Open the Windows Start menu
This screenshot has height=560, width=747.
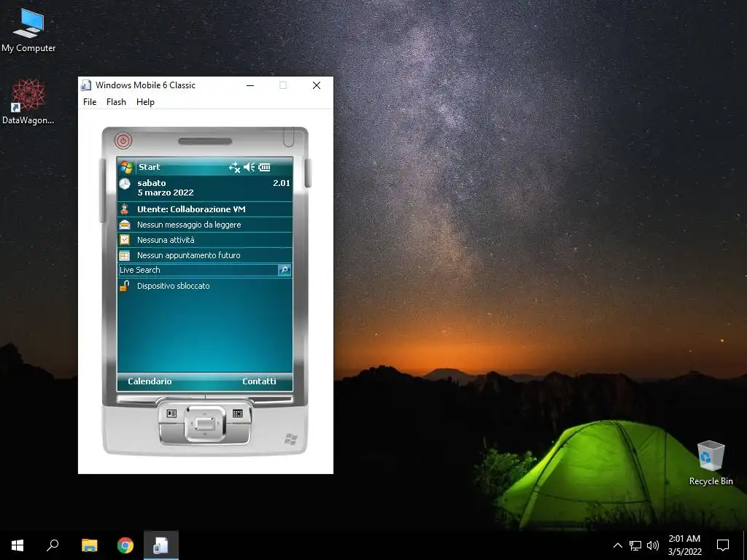point(18,545)
